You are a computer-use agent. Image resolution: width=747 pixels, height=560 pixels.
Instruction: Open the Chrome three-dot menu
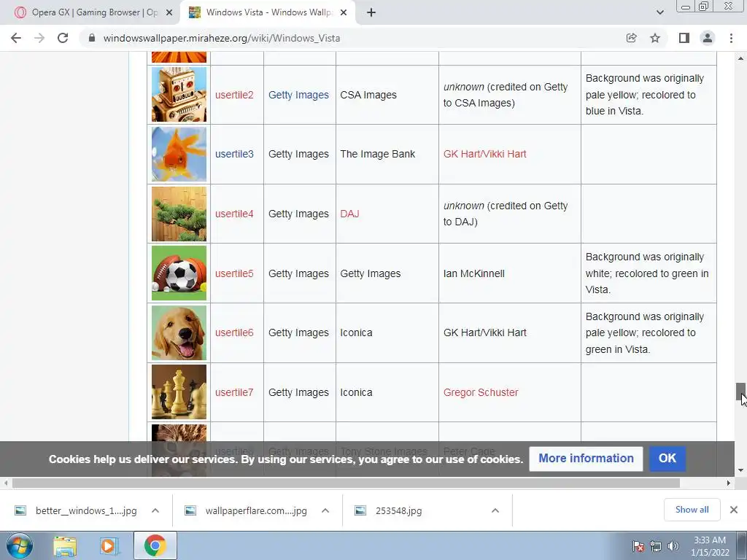tap(731, 38)
